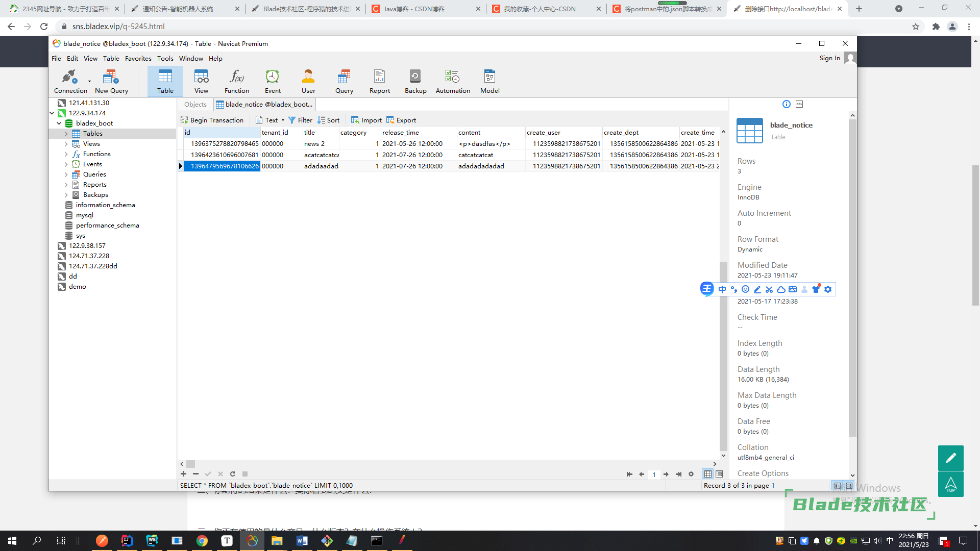The width and height of the screenshot is (980, 551).
Task: Expand the Events node
Action: point(66,164)
